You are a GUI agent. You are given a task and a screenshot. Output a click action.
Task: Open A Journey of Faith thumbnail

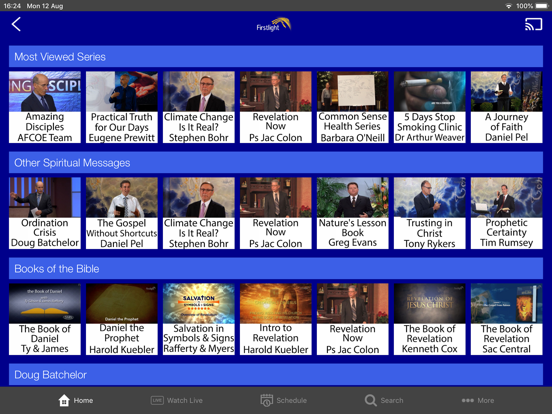(x=507, y=107)
